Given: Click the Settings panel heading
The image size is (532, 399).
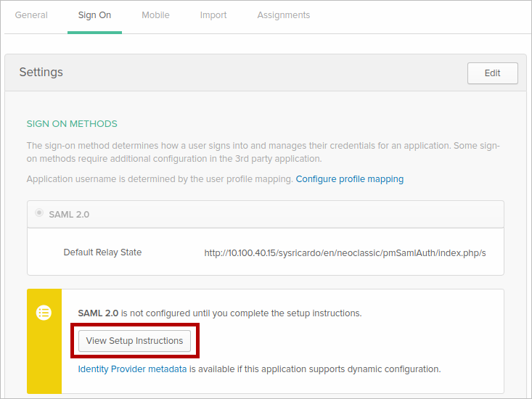Looking at the screenshot, I should [x=41, y=73].
